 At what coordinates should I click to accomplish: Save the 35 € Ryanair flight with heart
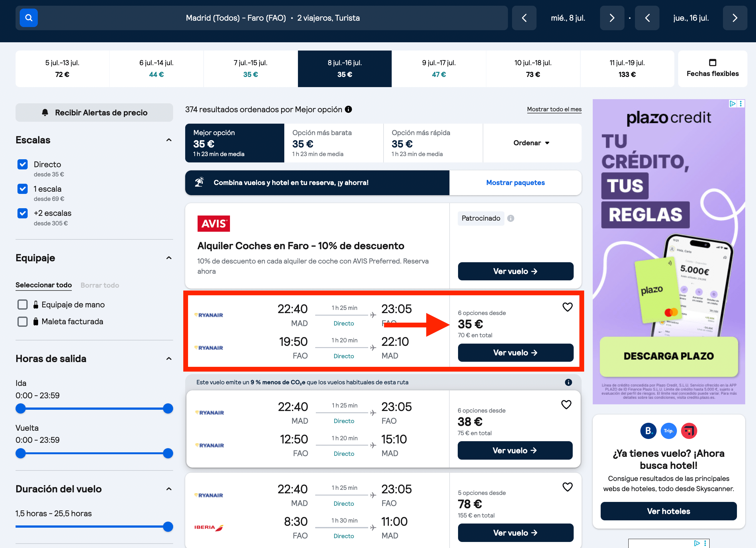coord(567,307)
